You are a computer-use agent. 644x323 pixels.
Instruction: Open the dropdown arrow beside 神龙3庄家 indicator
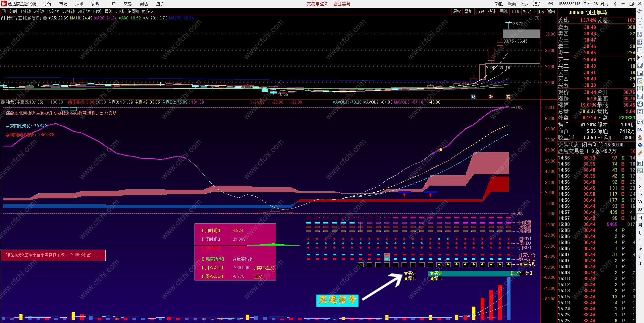tap(3, 102)
